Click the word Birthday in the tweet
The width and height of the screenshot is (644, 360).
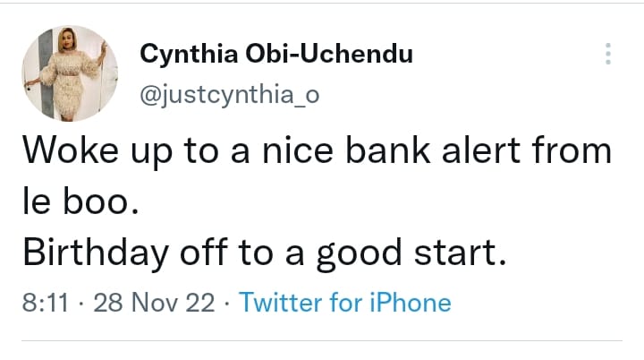81,254
